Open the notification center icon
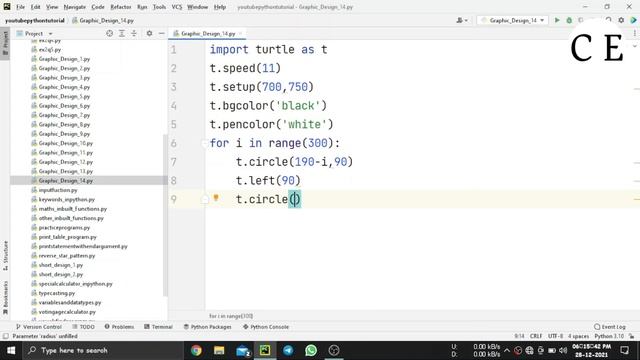640x360 pixels. click(x=624, y=350)
